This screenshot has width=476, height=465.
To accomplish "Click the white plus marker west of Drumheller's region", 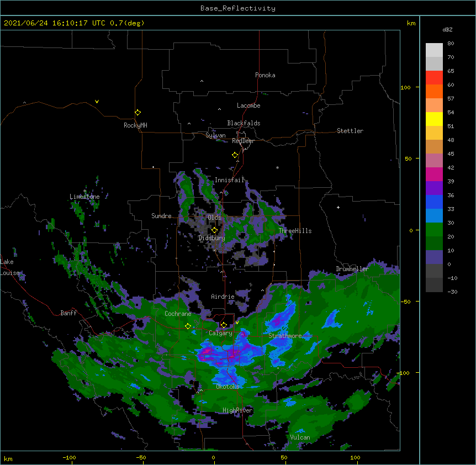I will tap(338, 207).
